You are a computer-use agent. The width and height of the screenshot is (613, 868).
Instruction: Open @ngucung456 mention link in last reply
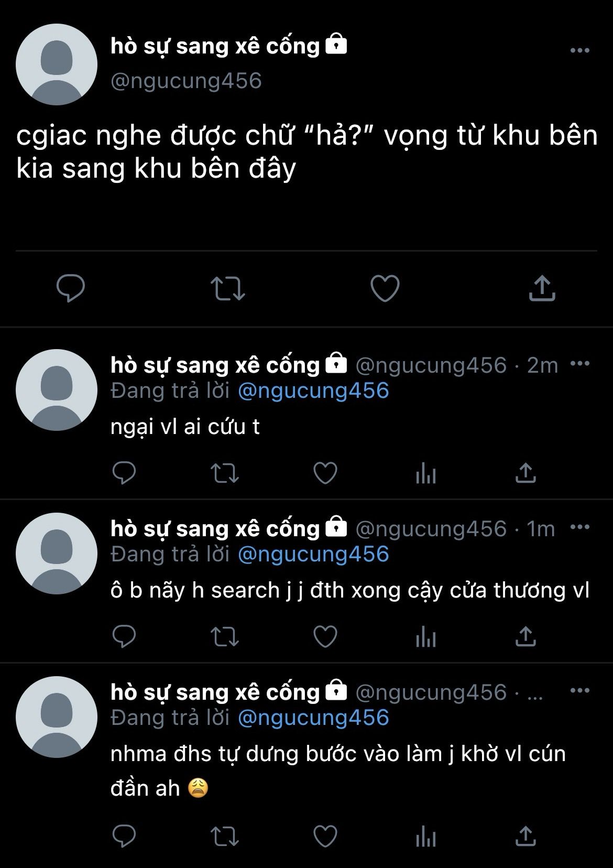313,718
